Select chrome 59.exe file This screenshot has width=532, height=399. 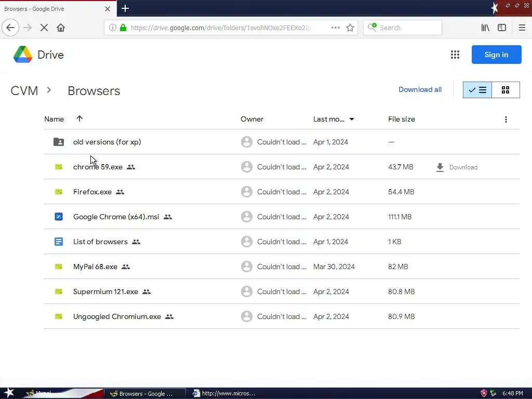click(98, 167)
